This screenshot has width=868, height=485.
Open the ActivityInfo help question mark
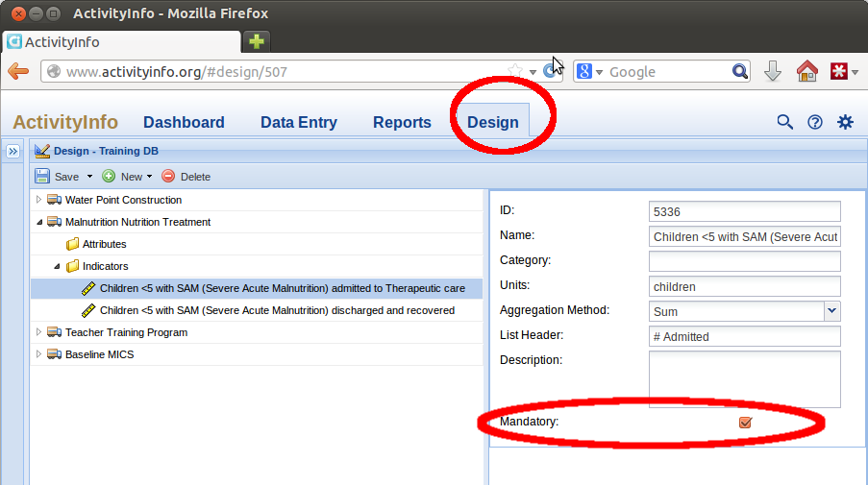[x=815, y=122]
